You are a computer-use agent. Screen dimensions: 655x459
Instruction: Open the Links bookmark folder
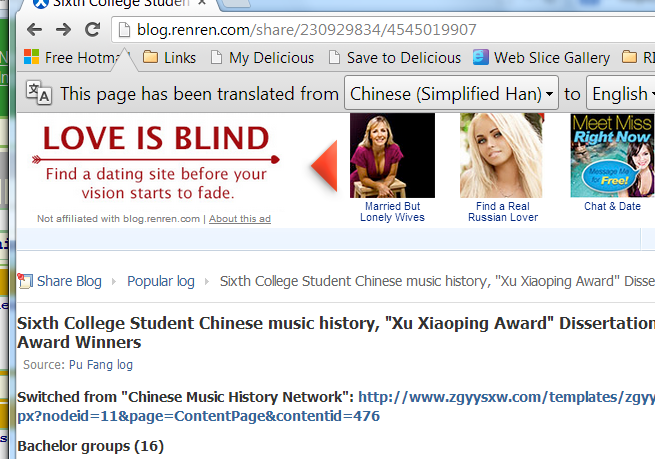pos(169,57)
